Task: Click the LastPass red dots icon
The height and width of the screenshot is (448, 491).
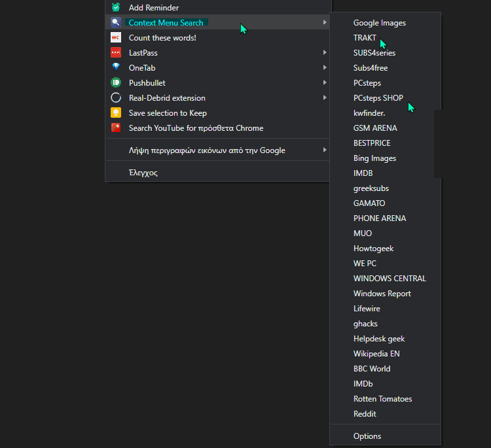Action: (x=116, y=52)
